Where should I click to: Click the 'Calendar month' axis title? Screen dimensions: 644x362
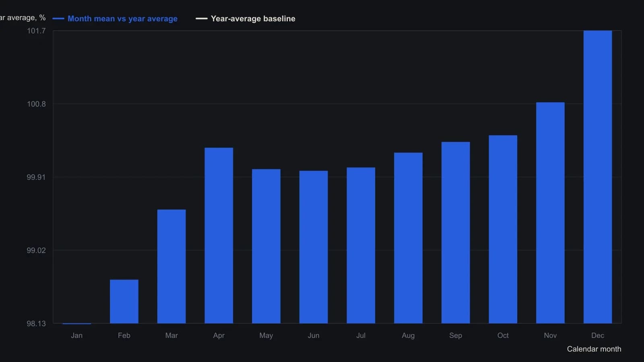click(x=594, y=349)
